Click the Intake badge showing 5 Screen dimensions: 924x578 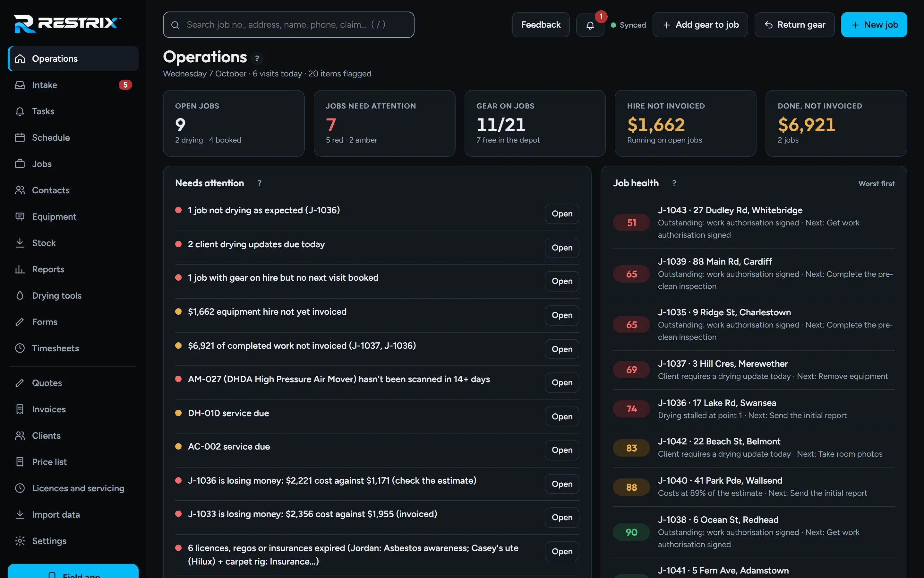point(125,85)
